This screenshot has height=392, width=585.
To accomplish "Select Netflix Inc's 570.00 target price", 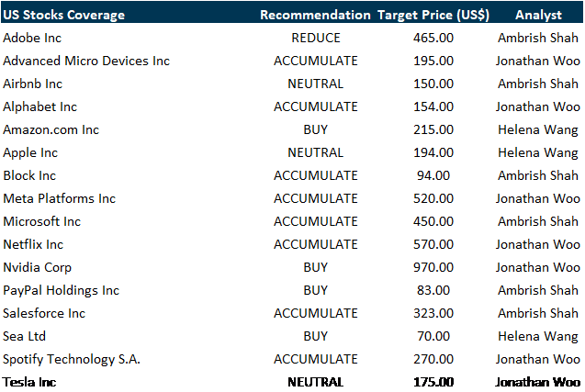I will coord(433,244).
